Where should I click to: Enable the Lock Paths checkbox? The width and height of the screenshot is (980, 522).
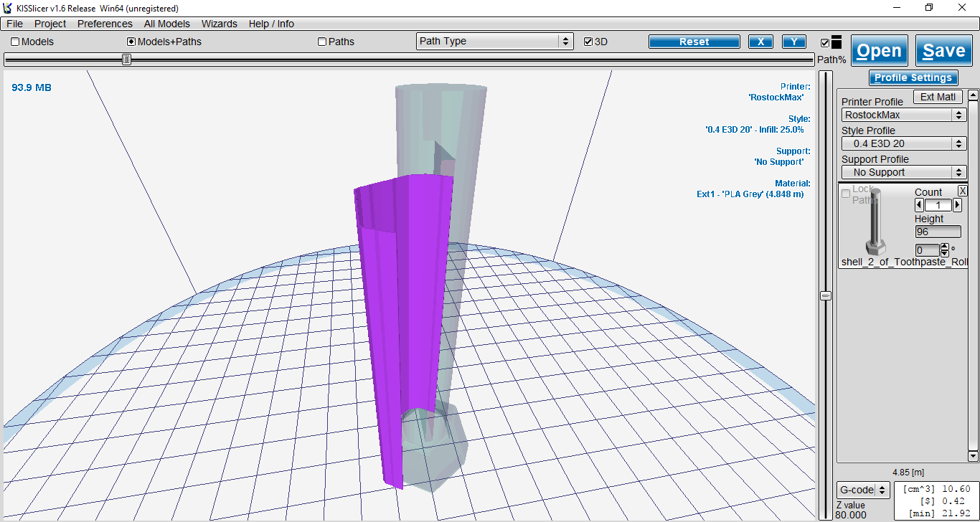click(x=846, y=194)
